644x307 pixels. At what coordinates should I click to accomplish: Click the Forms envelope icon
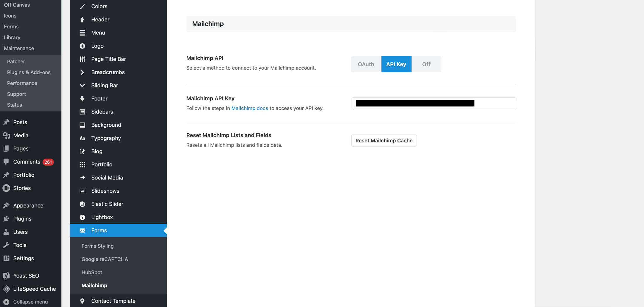82,230
